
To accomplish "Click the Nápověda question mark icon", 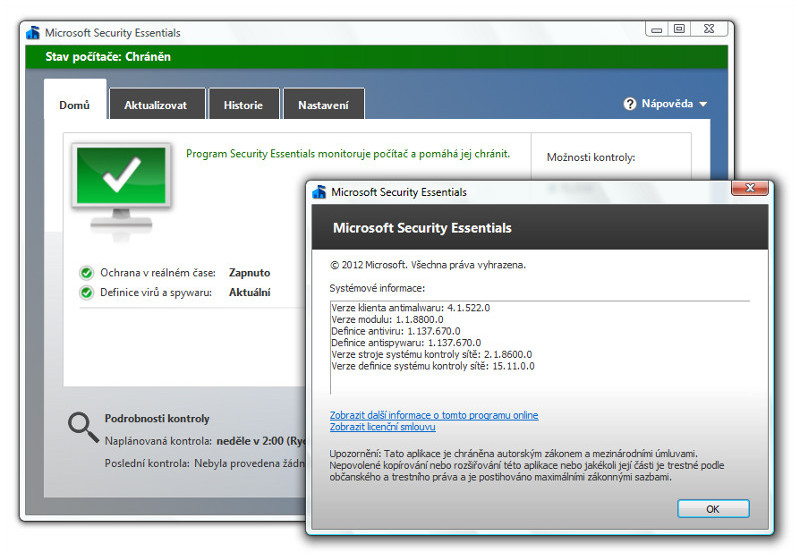I will [630, 104].
